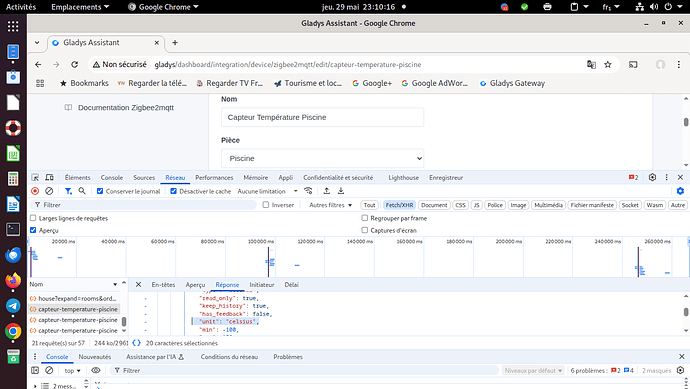Screen dimensions: 690x389
Task: Select the Fetch/XHR filter button
Action: tap(399, 205)
